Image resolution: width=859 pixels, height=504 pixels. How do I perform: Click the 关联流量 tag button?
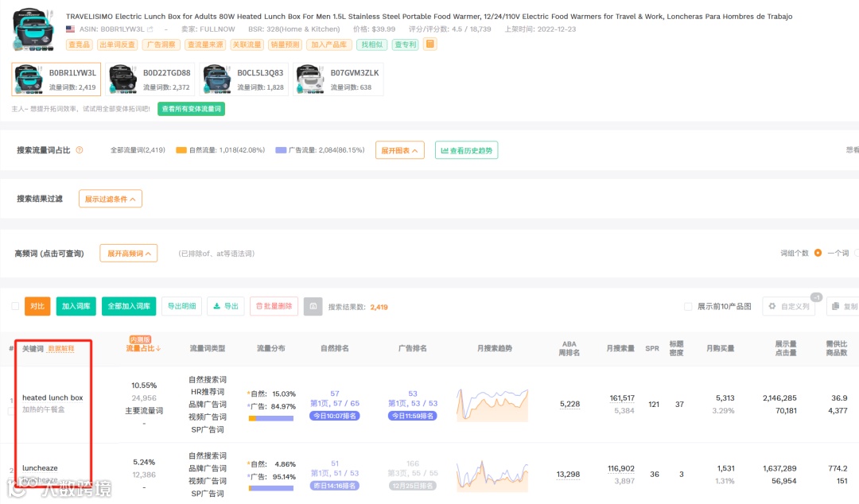(247, 45)
